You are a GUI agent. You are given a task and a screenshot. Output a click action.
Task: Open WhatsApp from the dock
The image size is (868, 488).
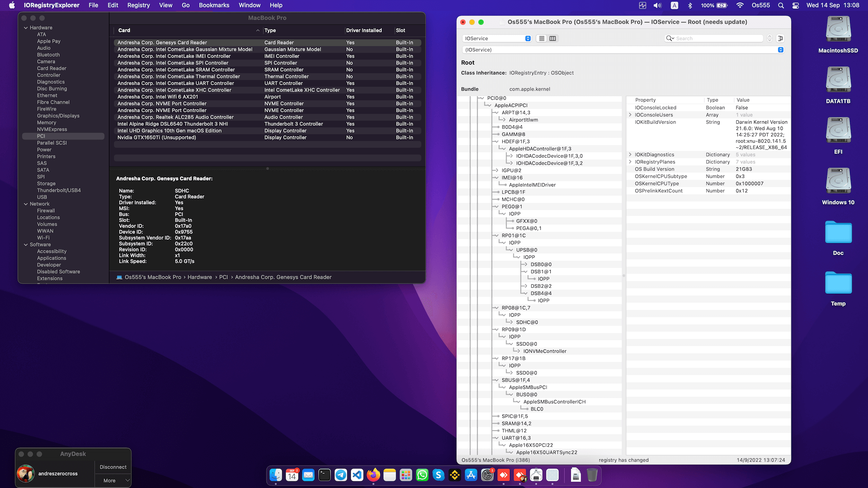click(422, 475)
